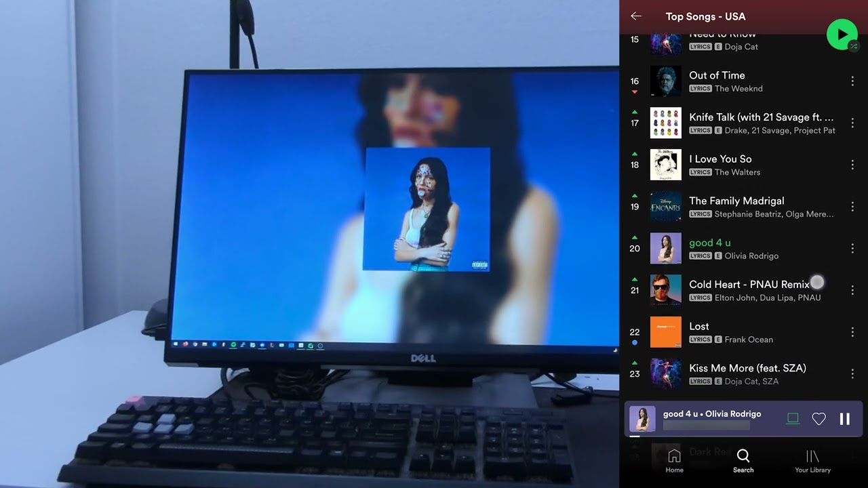The height and width of the screenshot is (488, 868).
Task: Open the three-dot menu on the good 4 u row
Action: click(x=852, y=249)
